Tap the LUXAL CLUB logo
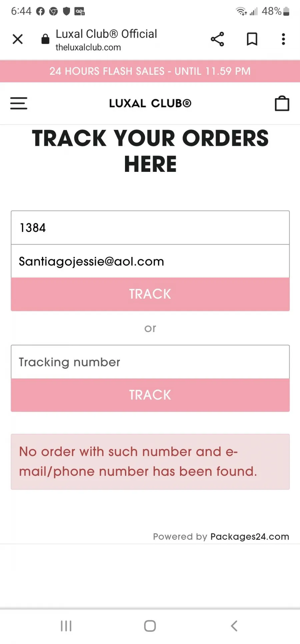Screen dimensions: 300x644 (x=150, y=103)
